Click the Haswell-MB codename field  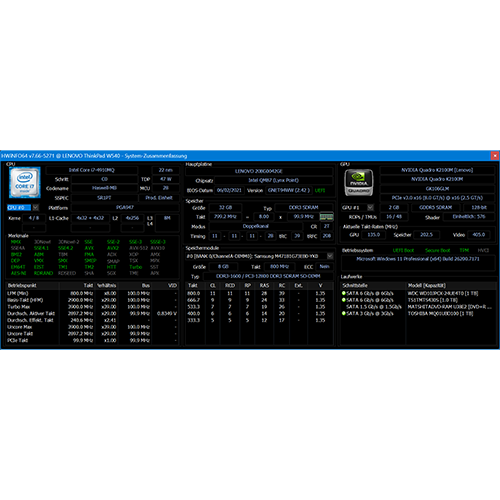[104, 188]
